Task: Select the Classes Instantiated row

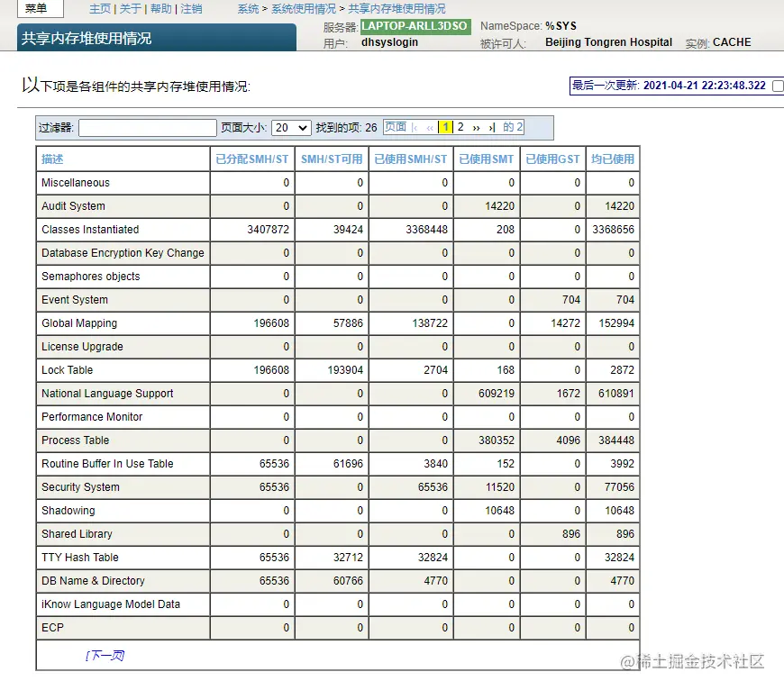Action: 338,230
